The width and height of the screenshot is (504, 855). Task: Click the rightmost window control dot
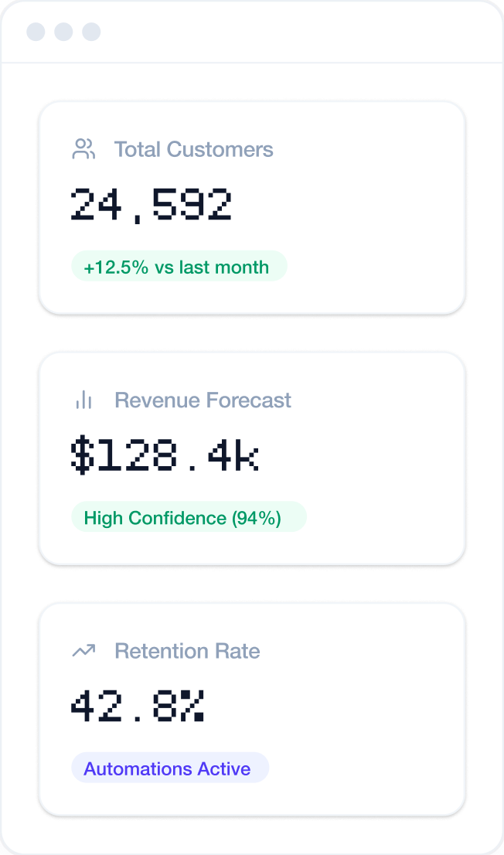click(x=91, y=32)
